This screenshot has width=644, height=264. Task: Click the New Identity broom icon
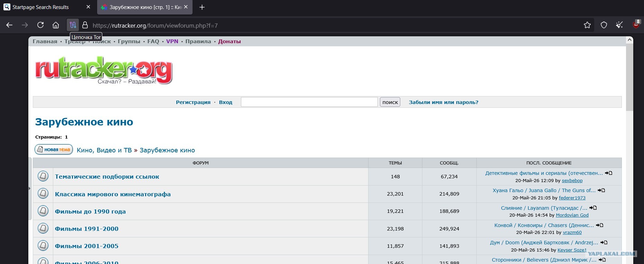pyautogui.click(x=620, y=25)
